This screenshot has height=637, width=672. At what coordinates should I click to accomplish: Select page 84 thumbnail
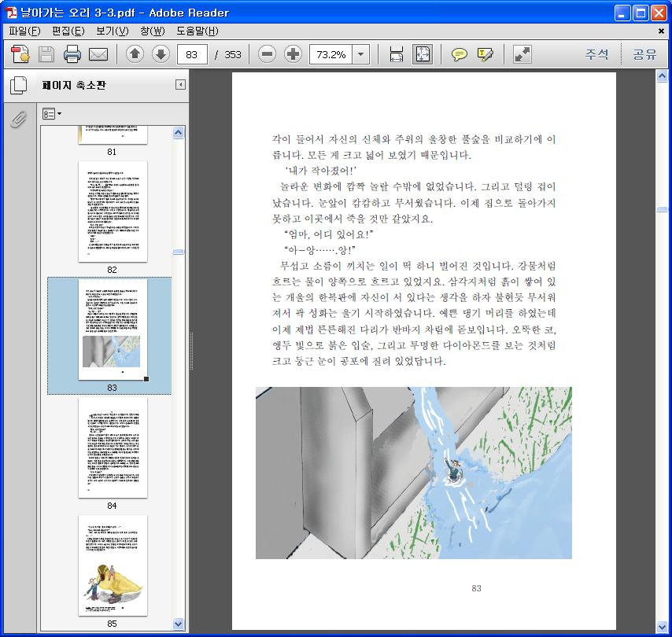[113, 447]
